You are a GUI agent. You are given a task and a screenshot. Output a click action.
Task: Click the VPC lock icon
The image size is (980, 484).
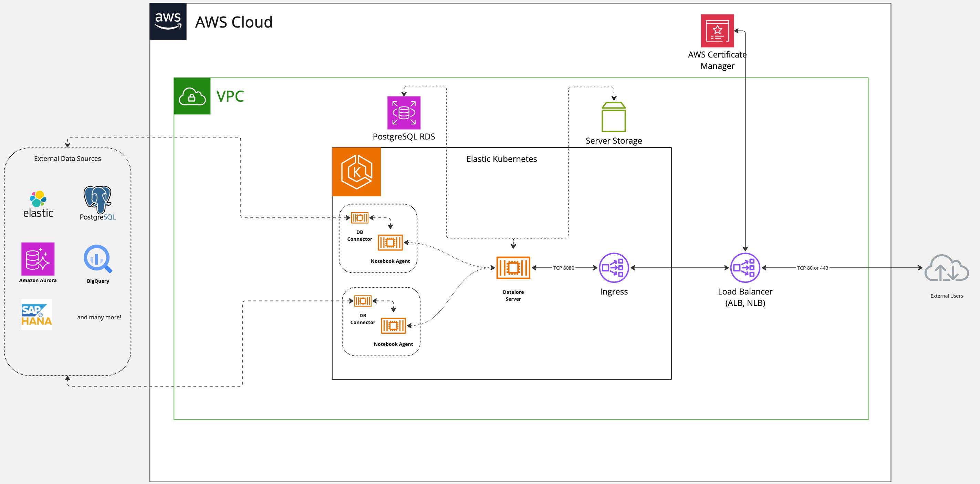[192, 96]
